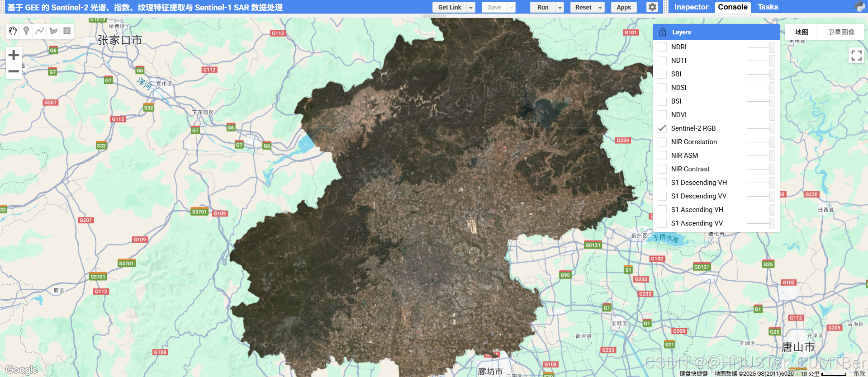Image resolution: width=868 pixels, height=377 pixels.
Task: Expand the Save dropdown arrow
Action: [x=512, y=7]
